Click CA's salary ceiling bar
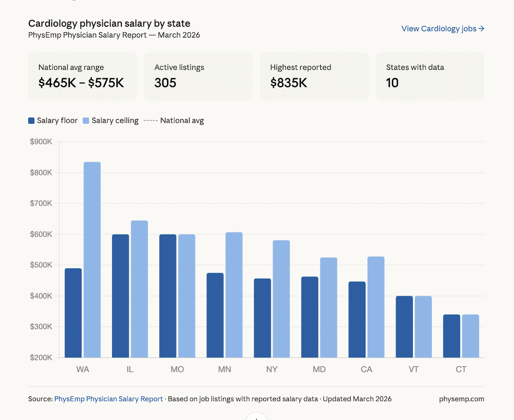The width and height of the screenshot is (514, 420). click(x=376, y=308)
